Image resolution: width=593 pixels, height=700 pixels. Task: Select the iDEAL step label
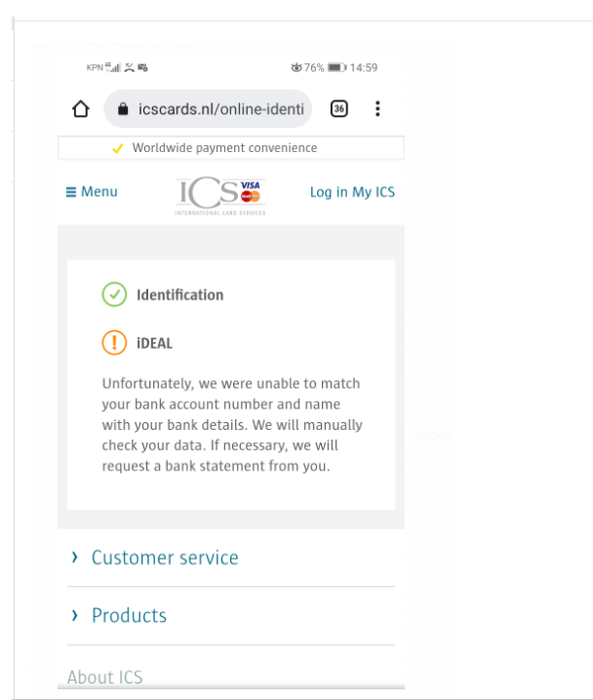click(154, 343)
